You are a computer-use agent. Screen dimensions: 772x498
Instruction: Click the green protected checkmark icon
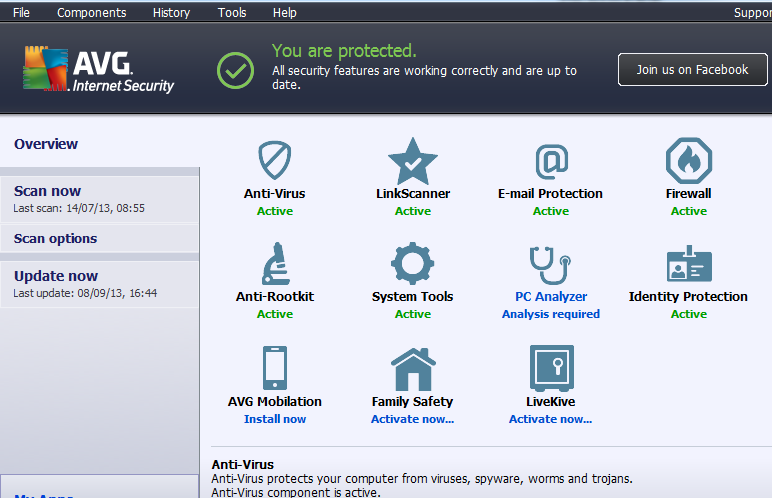click(x=235, y=70)
